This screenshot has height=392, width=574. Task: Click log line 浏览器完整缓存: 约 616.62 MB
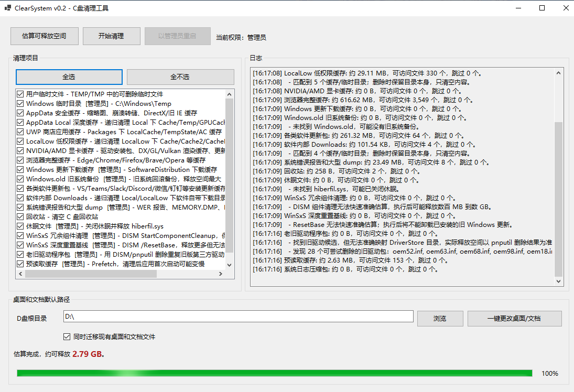(363, 100)
